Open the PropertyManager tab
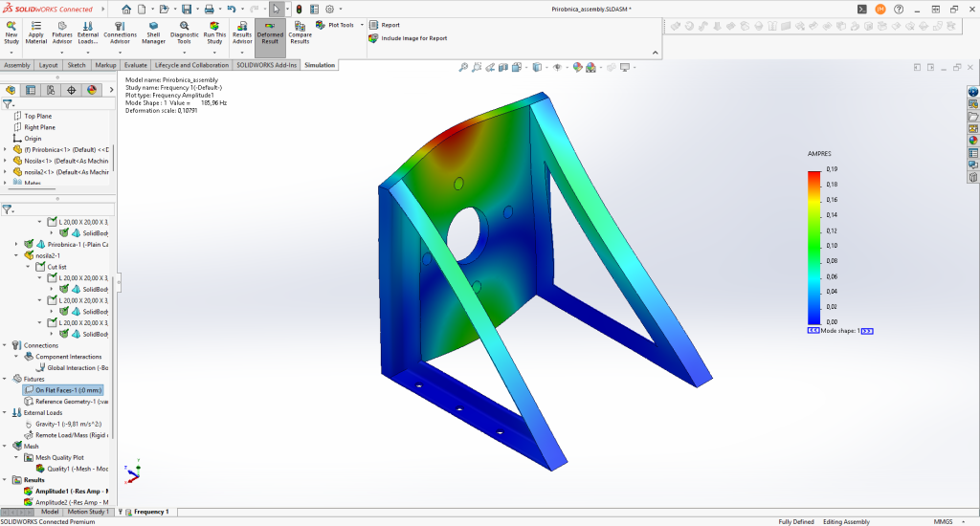This screenshot has height=526, width=980. (31, 90)
